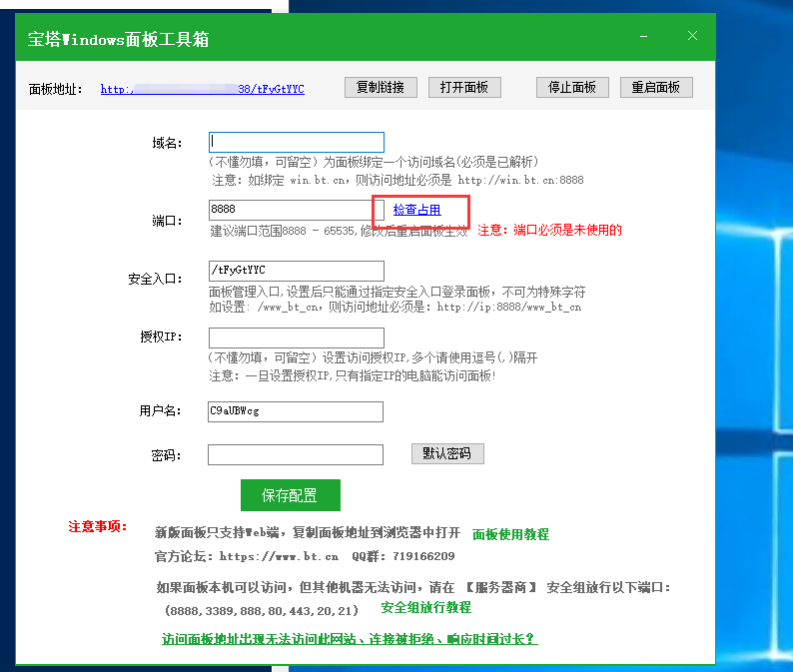Focus the 授权IP input field
The image size is (793, 672).
(297, 337)
